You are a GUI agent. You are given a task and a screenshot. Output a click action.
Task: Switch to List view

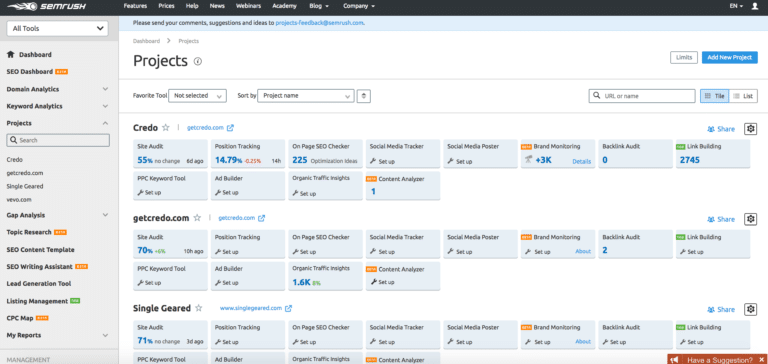743,96
